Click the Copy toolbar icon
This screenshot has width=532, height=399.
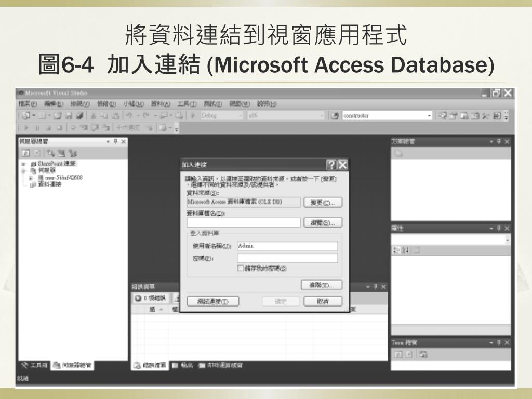point(104,116)
